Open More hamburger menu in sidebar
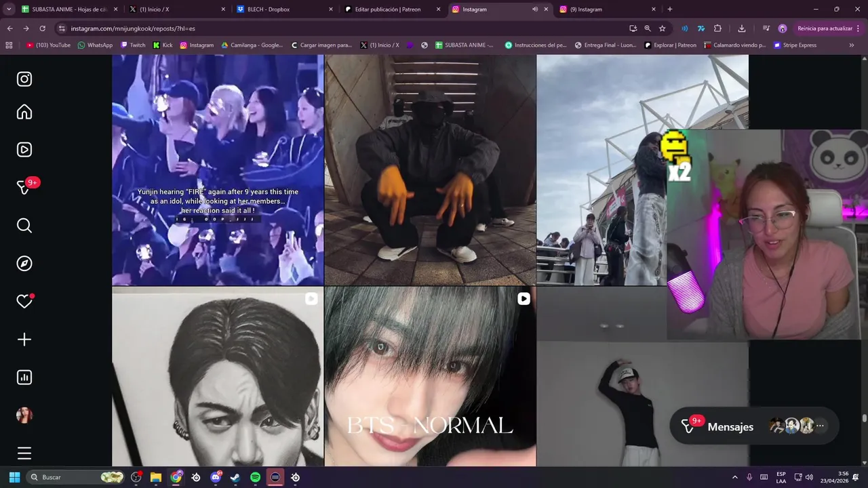This screenshot has width=868, height=488. click(24, 453)
